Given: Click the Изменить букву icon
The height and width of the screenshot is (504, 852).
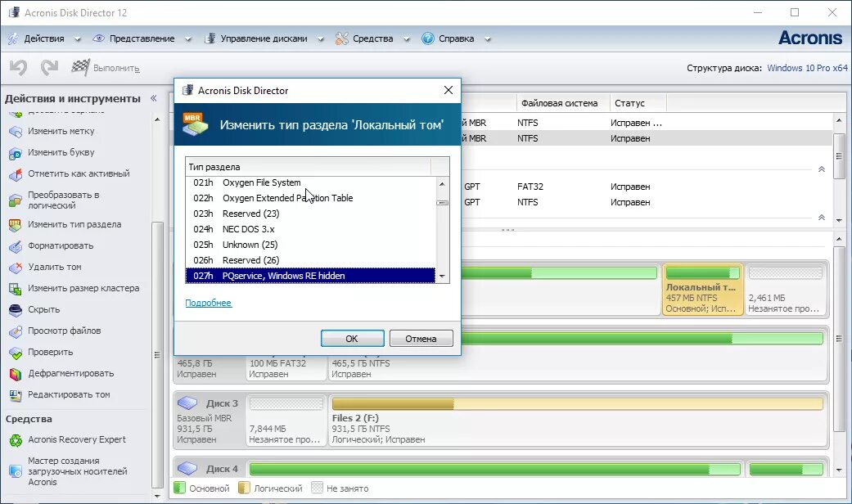Looking at the screenshot, I should (16, 153).
